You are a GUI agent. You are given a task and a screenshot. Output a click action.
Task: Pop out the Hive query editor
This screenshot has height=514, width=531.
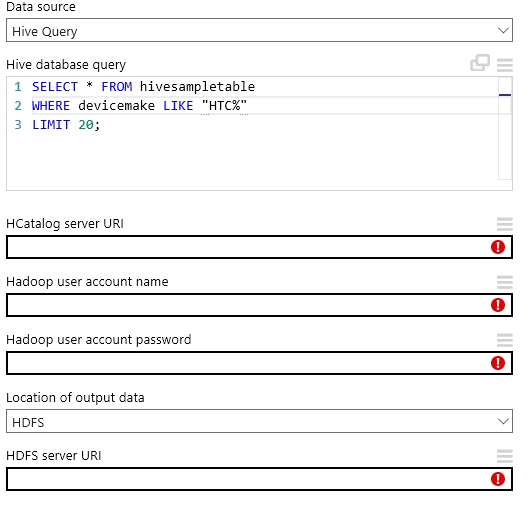(x=480, y=63)
